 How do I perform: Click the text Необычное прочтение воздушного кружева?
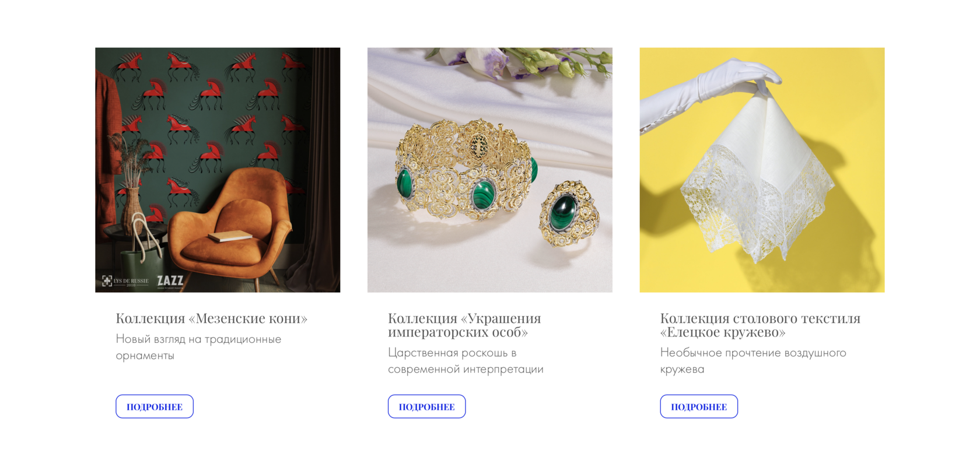753,360
